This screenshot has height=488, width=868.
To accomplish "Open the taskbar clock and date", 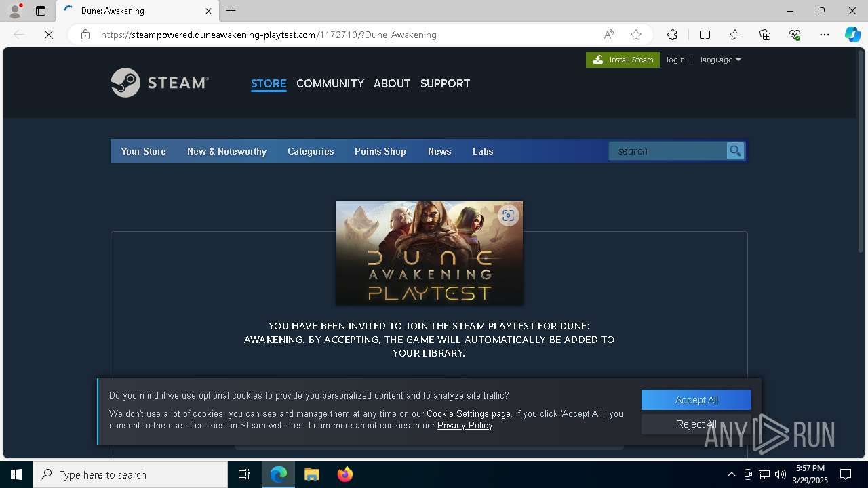I will point(810,474).
